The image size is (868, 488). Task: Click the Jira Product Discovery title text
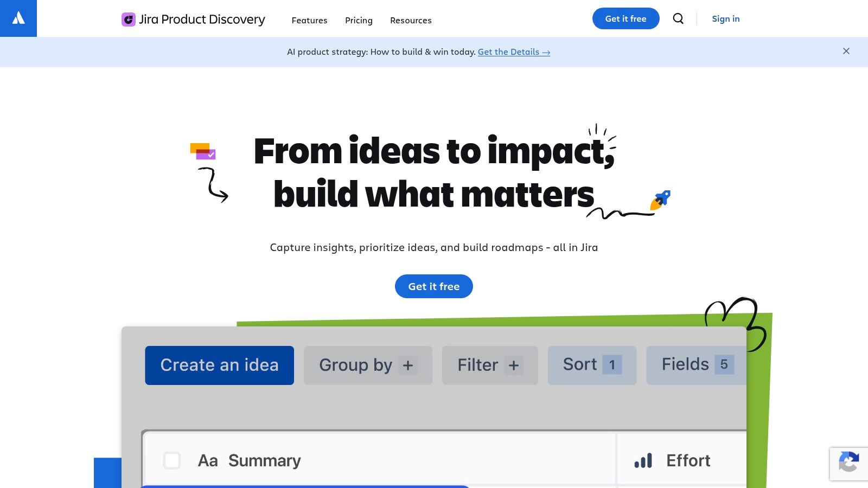tap(202, 20)
